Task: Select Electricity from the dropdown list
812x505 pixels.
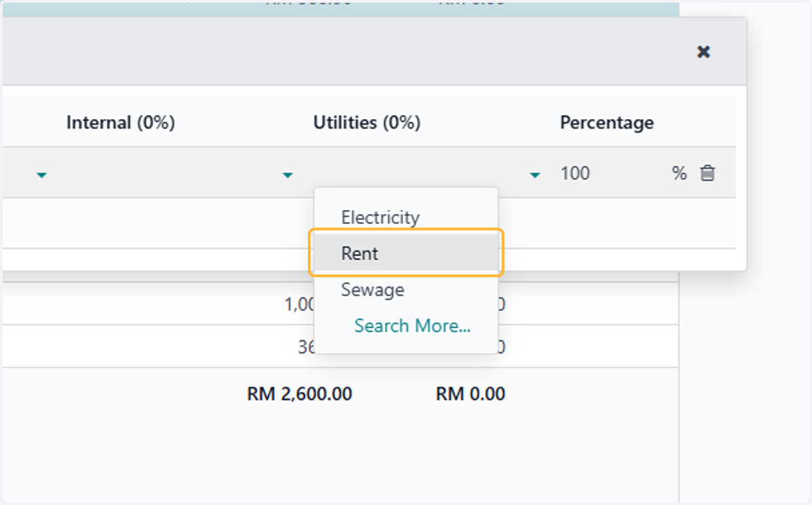Action: [406, 217]
